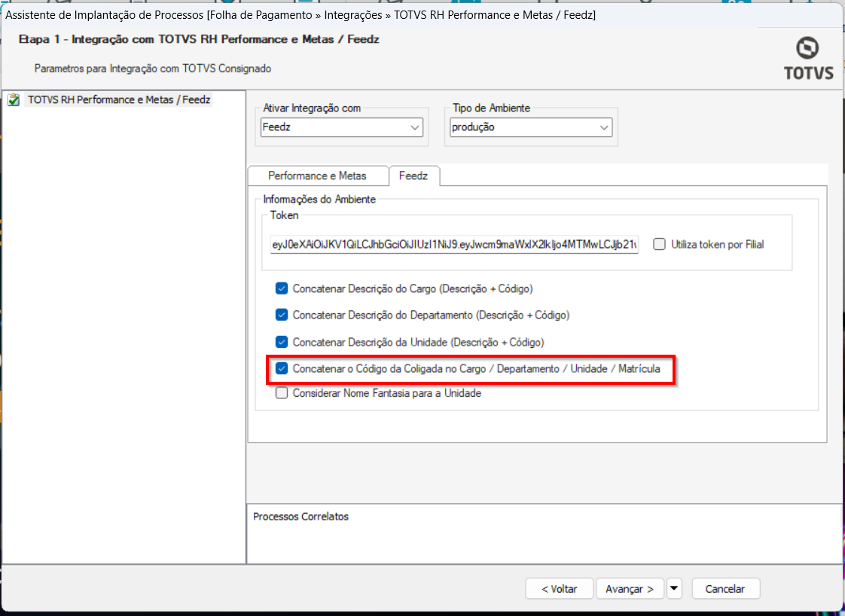
Task: Click the Avançar > button
Action: click(630, 589)
